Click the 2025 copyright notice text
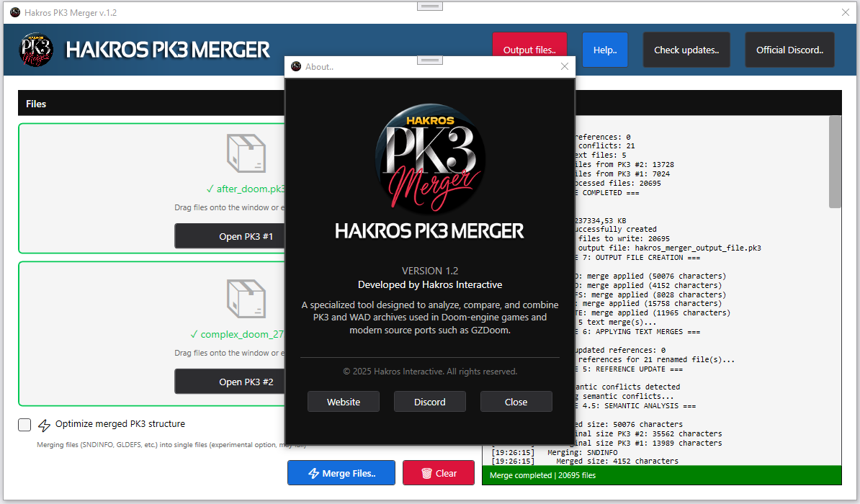Viewport: 860px width, 504px height. (x=430, y=372)
